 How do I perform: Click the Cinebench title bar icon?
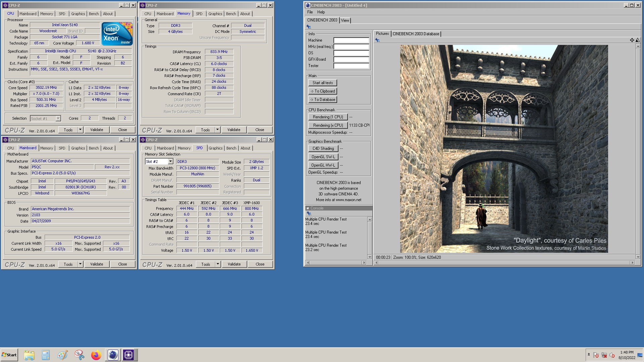click(308, 5)
